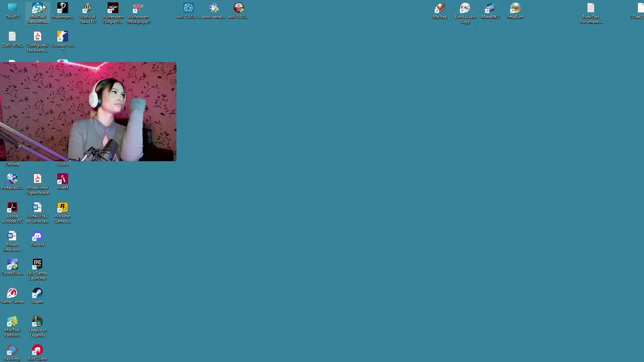The width and height of the screenshot is (644, 362).
Task: Select the This PC desktop icon
Action: tap(12, 11)
